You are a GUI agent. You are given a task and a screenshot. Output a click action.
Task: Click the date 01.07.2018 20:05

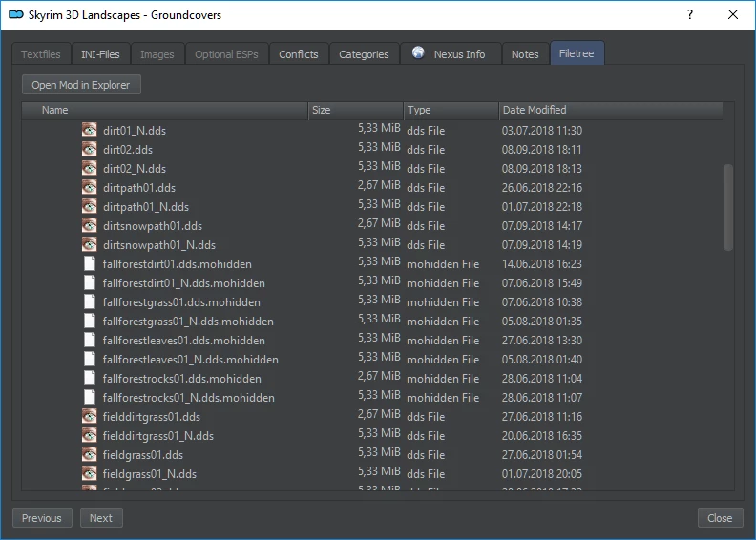click(x=542, y=474)
